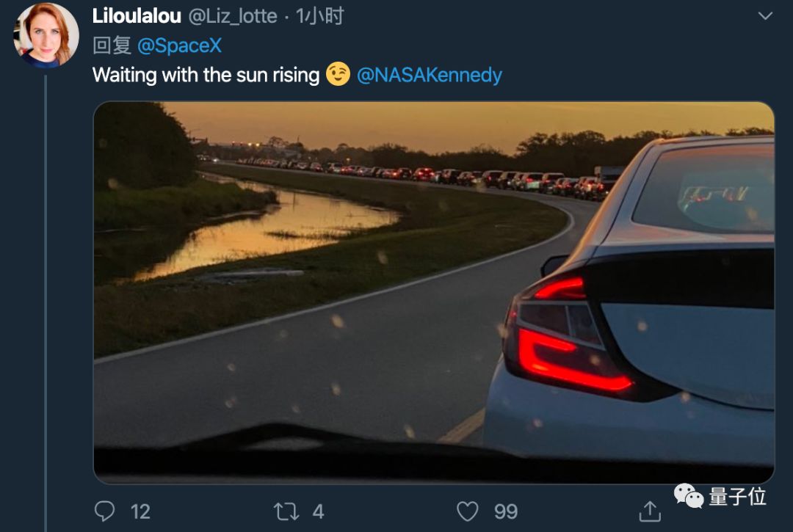The height and width of the screenshot is (532, 793).
Task: Click the winking face emoji
Action: pyautogui.click(x=338, y=74)
